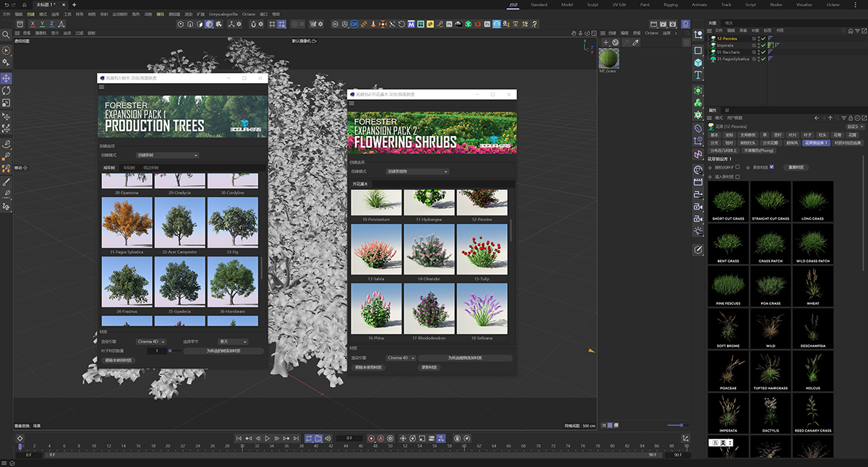Open the 创建模式 dropdown in Production Trees

tap(167, 155)
